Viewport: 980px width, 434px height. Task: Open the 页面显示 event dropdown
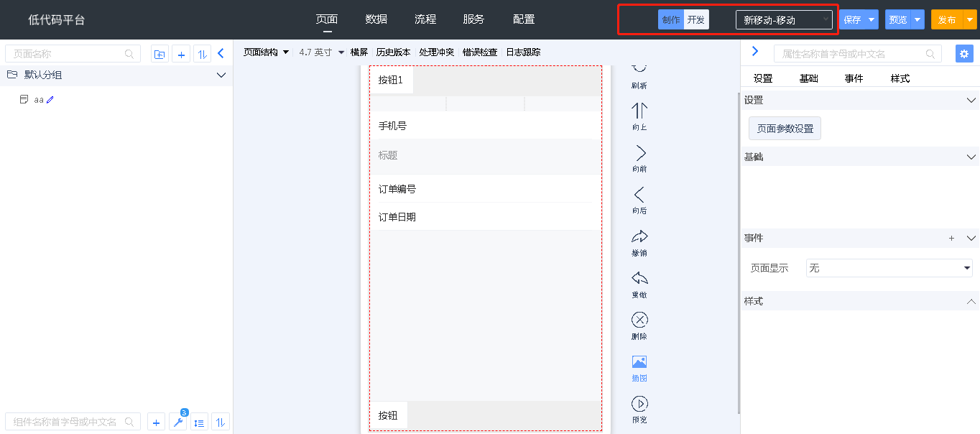[x=889, y=268]
